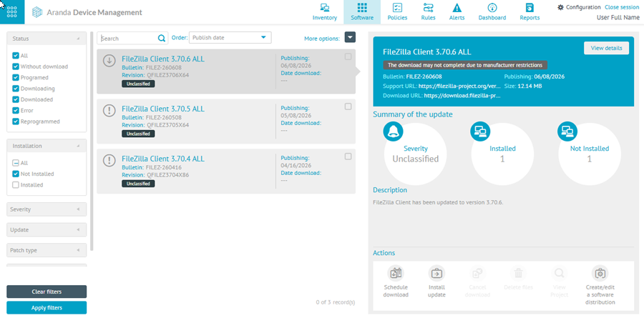This screenshot has height=318, width=644.
Task: Show the Dashboard tab
Action: [x=492, y=12]
